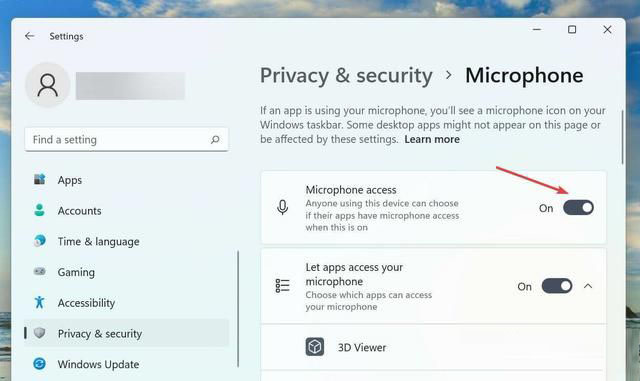Image resolution: width=640 pixels, height=381 pixels.
Task: Go to Privacy & security breadcrumb
Action: 346,76
